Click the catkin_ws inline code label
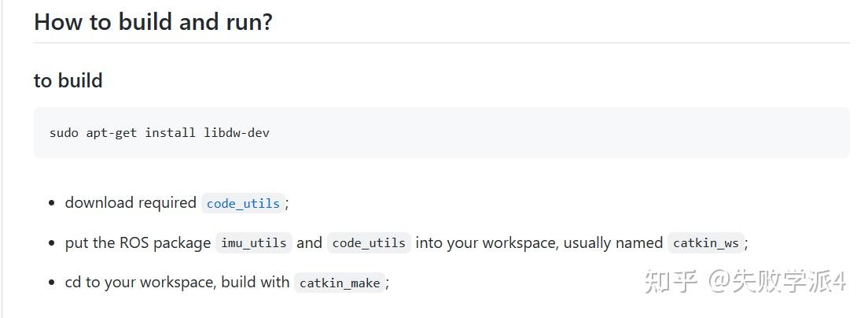Image resolution: width=868 pixels, height=318 pixels. [x=706, y=242]
